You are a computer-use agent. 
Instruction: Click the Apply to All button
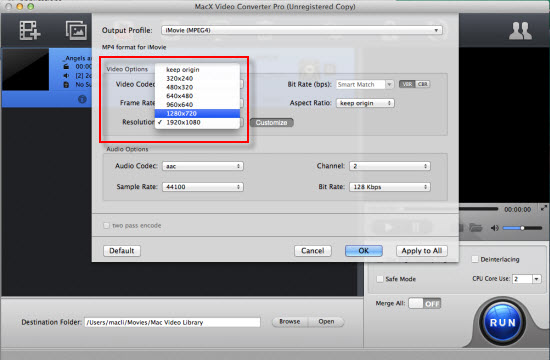[422, 251]
